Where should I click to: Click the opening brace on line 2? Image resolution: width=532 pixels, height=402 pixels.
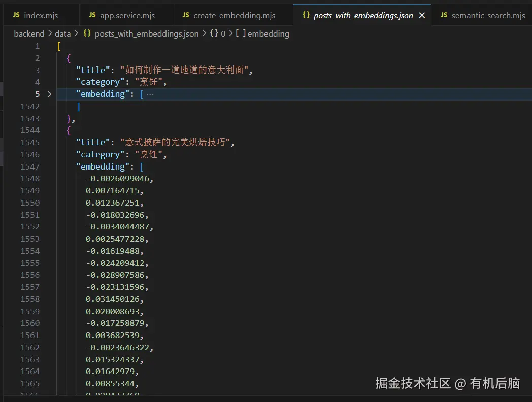click(x=69, y=58)
